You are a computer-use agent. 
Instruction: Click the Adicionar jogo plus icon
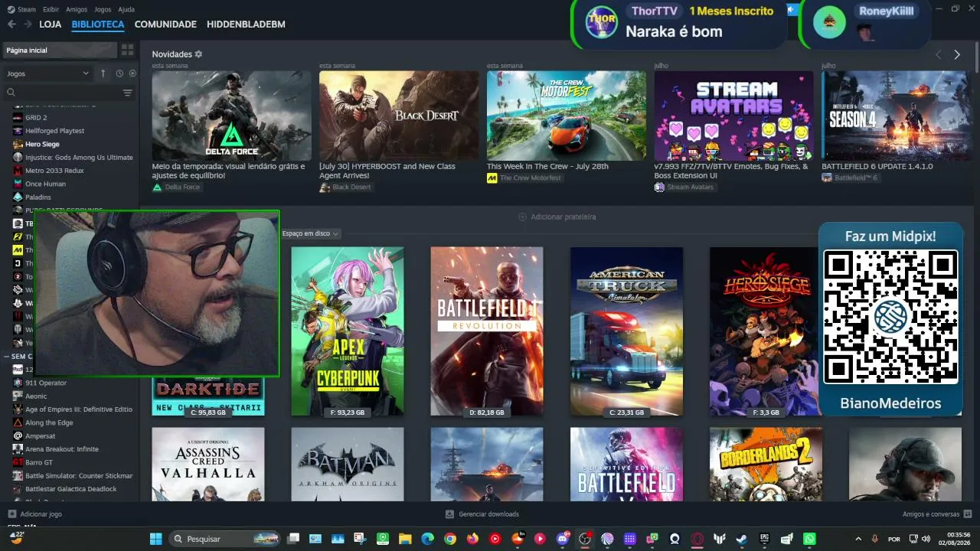pos(11,514)
